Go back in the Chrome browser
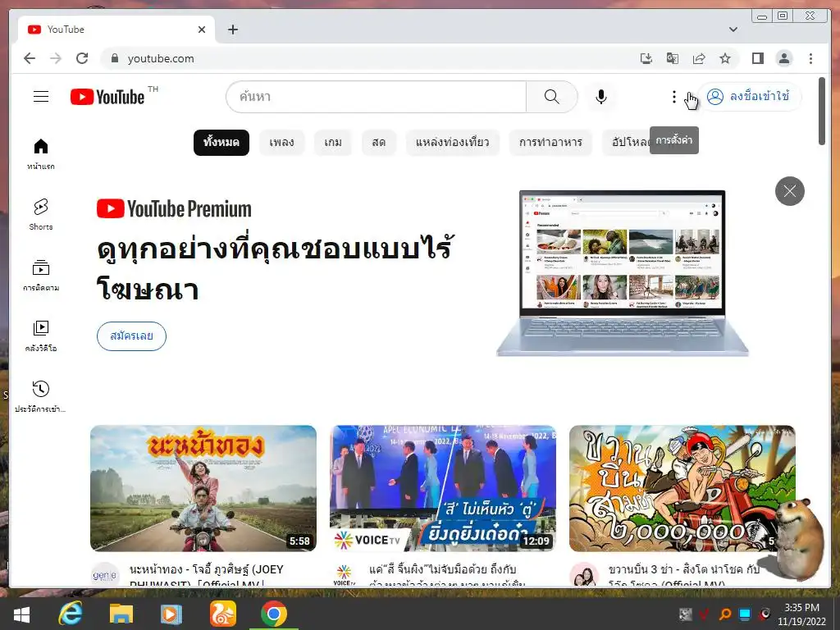The image size is (840, 630). (30, 58)
